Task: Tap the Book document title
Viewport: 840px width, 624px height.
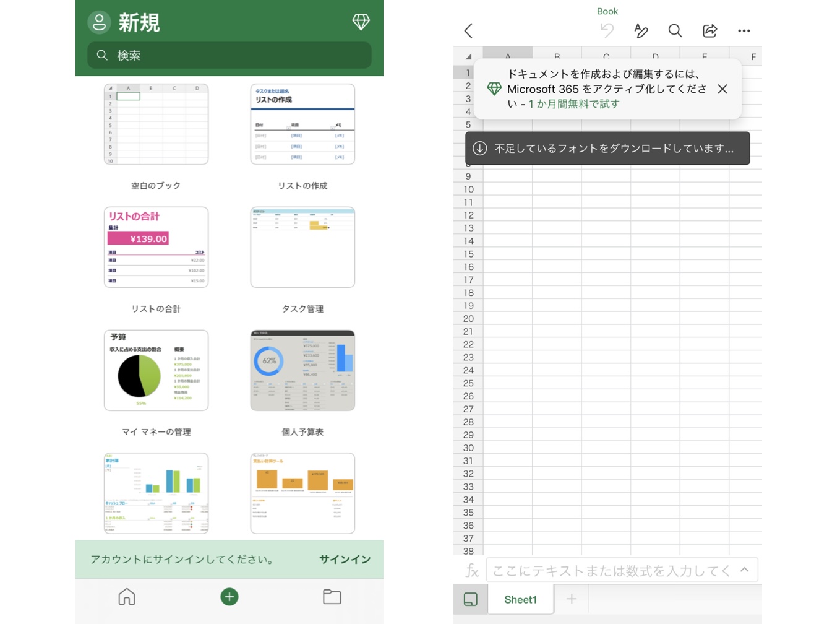Action: pos(607,11)
